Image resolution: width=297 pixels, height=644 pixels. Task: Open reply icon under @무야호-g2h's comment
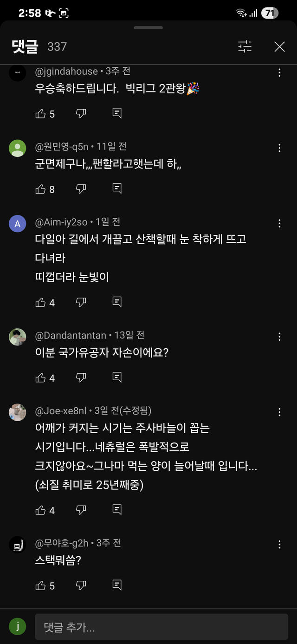coord(116,585)
